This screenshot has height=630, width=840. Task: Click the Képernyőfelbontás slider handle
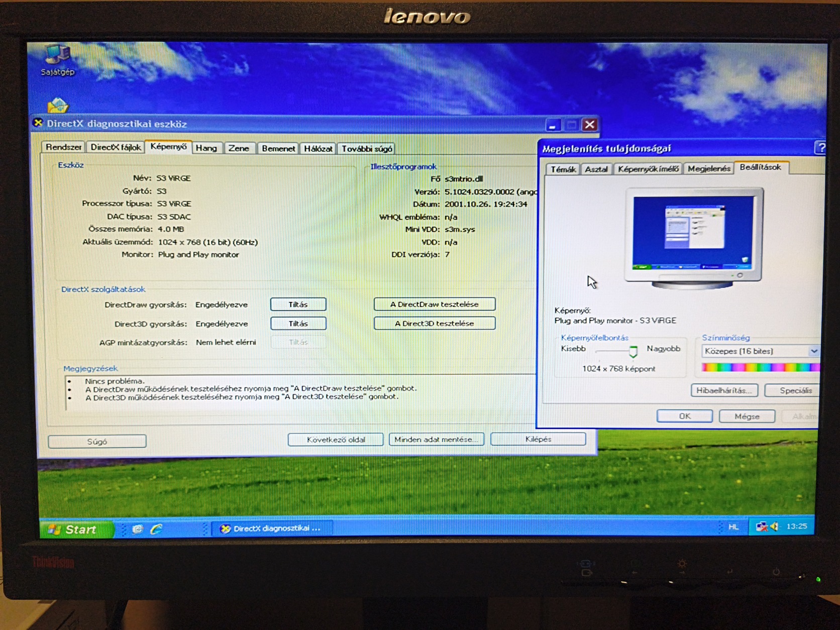click(634, 351)
